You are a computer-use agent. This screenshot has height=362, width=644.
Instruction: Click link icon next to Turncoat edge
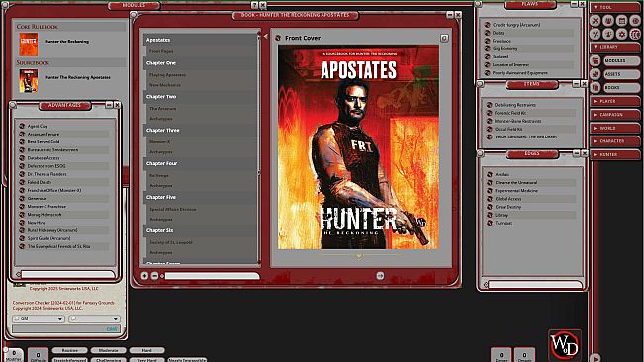coord(489,223)
